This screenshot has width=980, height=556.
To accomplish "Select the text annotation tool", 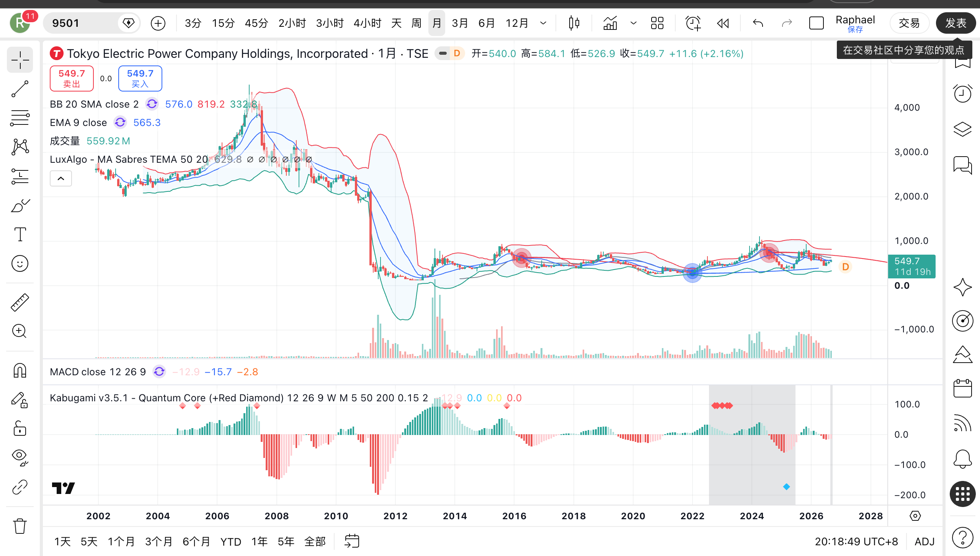I will click(x=20, y=234).
